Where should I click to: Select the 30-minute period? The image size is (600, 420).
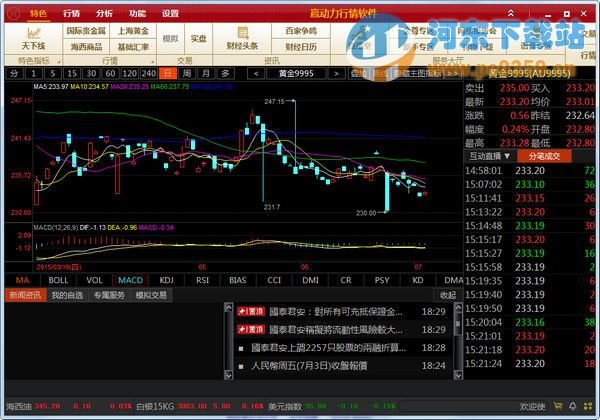pos(91,73)
